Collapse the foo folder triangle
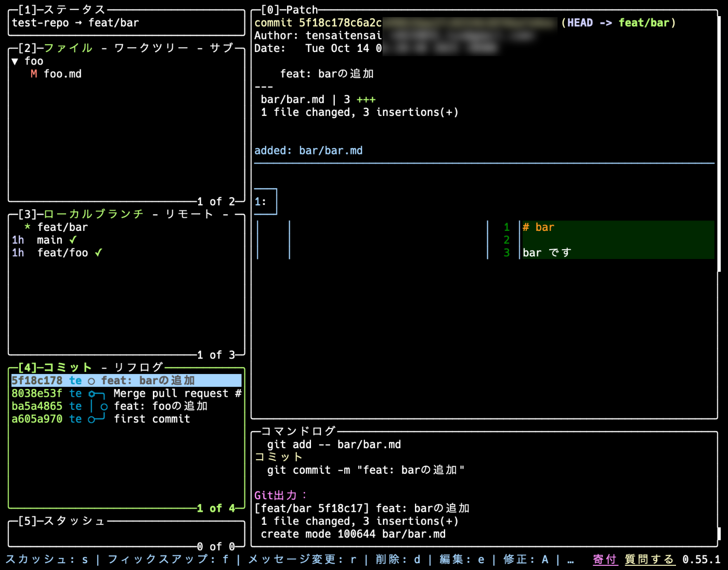 coord(15,61)
